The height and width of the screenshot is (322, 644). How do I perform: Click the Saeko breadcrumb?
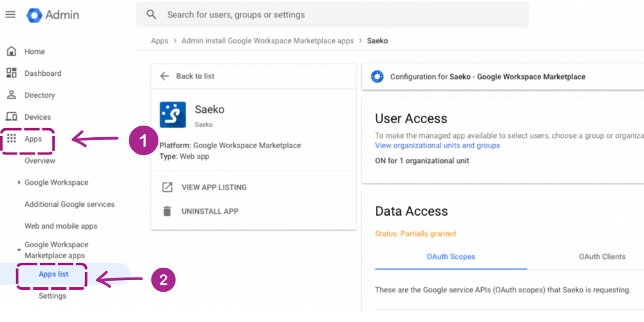(x=377, y=41)
